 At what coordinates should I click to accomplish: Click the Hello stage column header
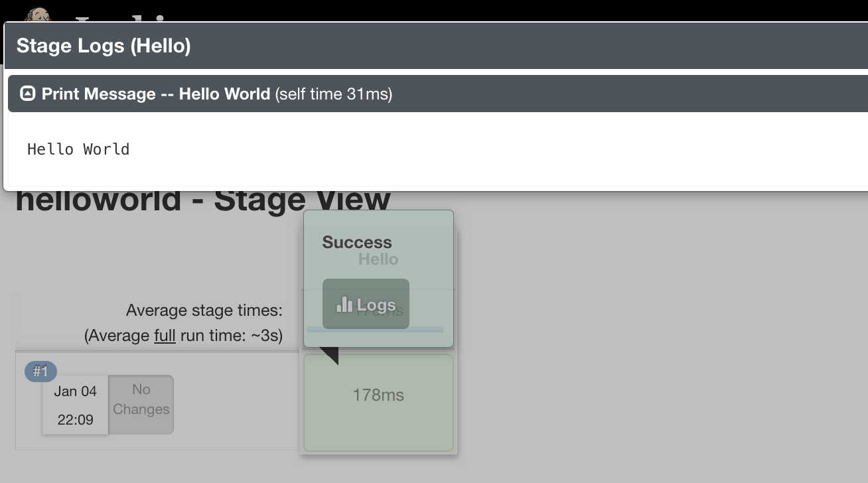click(378, 259)
